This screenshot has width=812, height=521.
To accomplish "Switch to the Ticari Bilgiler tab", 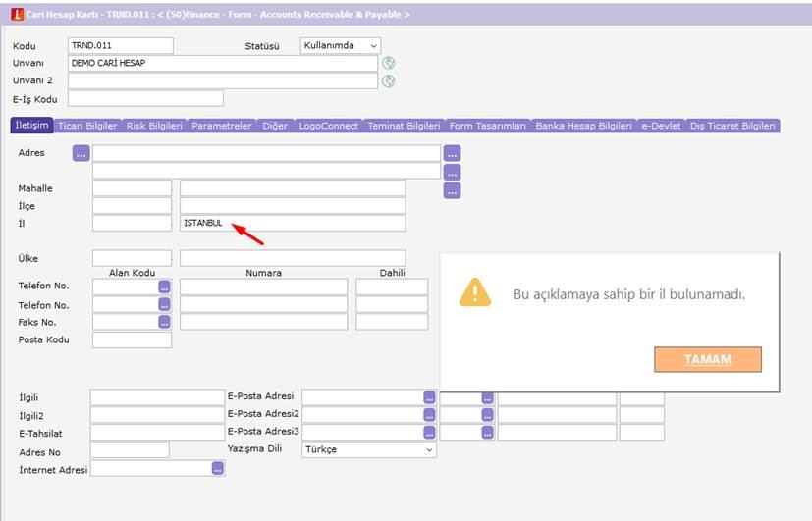I will click(87, 126).
